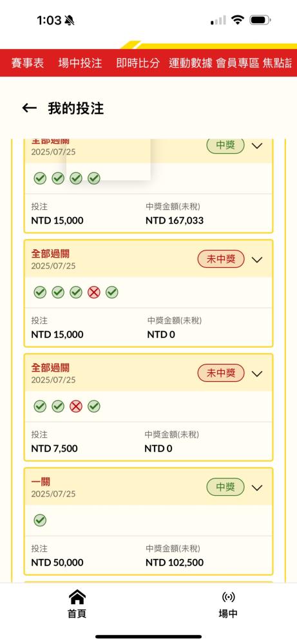Viewport: 297px width, 644px height.
Task: Tap the red cross in the five-leg bet
Action: 93,292
